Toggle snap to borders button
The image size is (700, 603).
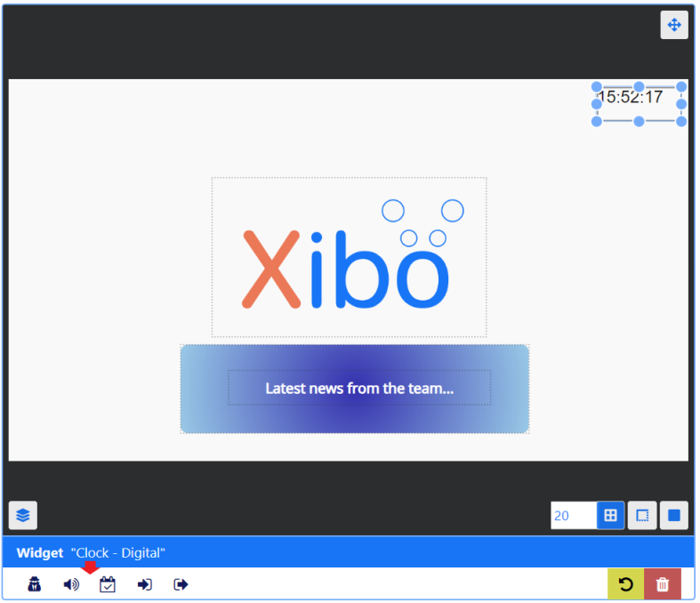pyautogui.click(x=642, y=515)
